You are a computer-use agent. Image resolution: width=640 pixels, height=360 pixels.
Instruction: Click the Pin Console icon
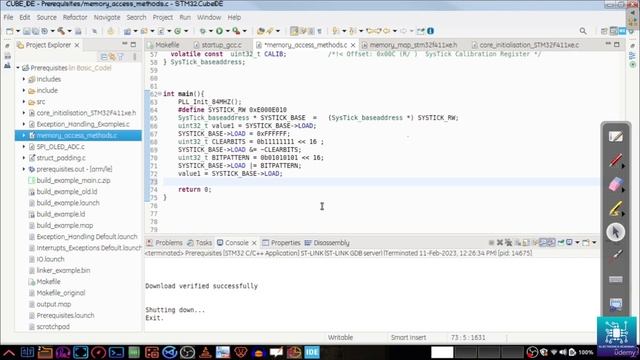coord(560,243)
